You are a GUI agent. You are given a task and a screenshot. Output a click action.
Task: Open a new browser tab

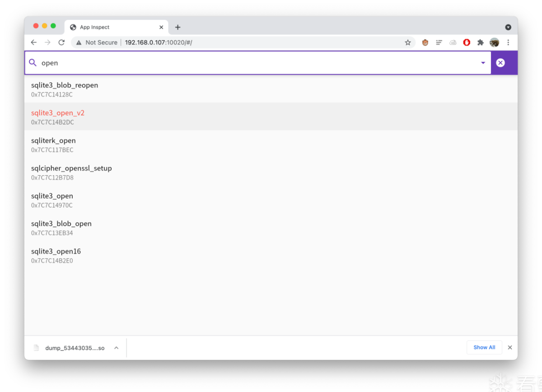[178, 27]
